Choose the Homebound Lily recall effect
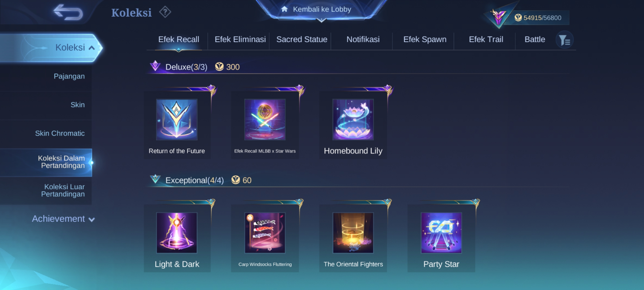The height and width of the screenshot is (290, 644). pos(353,125)
